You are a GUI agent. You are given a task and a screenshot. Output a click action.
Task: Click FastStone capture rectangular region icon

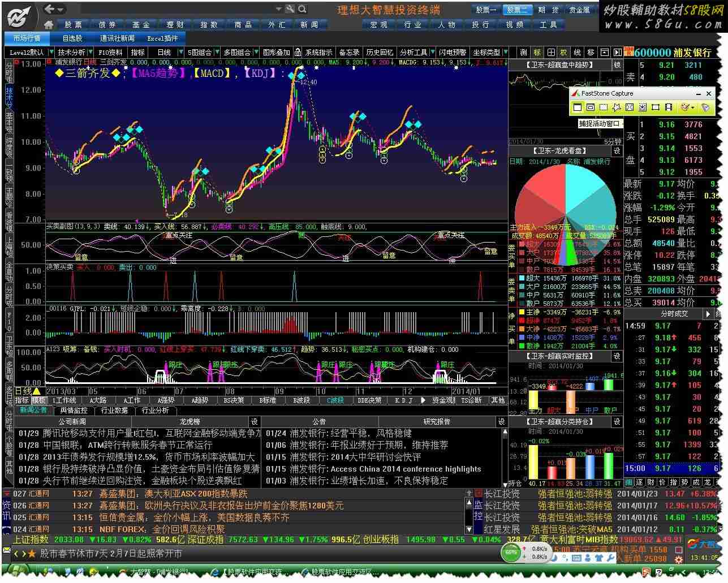click(604, 107)
